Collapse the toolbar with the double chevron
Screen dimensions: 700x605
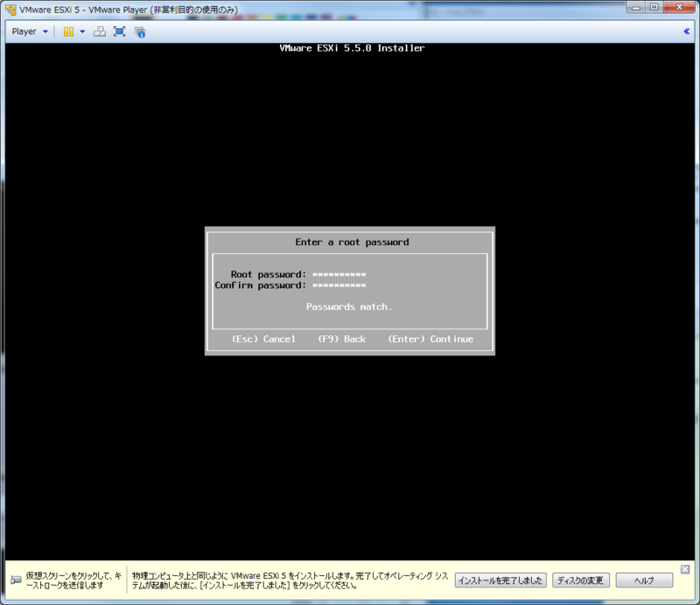coord(686,32)
